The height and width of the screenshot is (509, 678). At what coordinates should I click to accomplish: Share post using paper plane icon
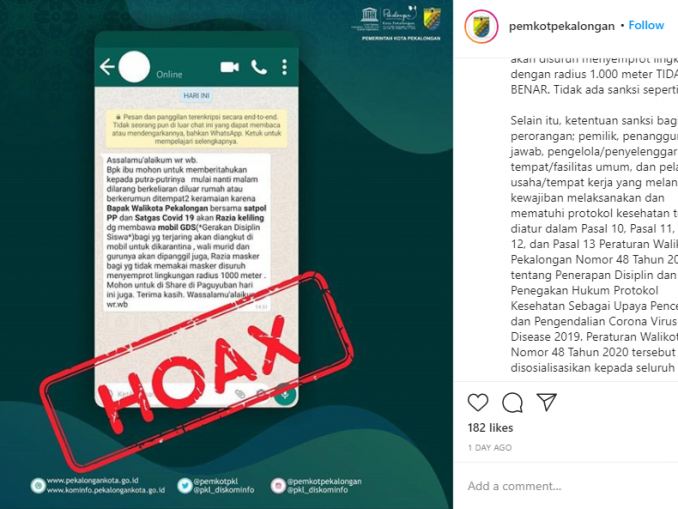[546, 402]
